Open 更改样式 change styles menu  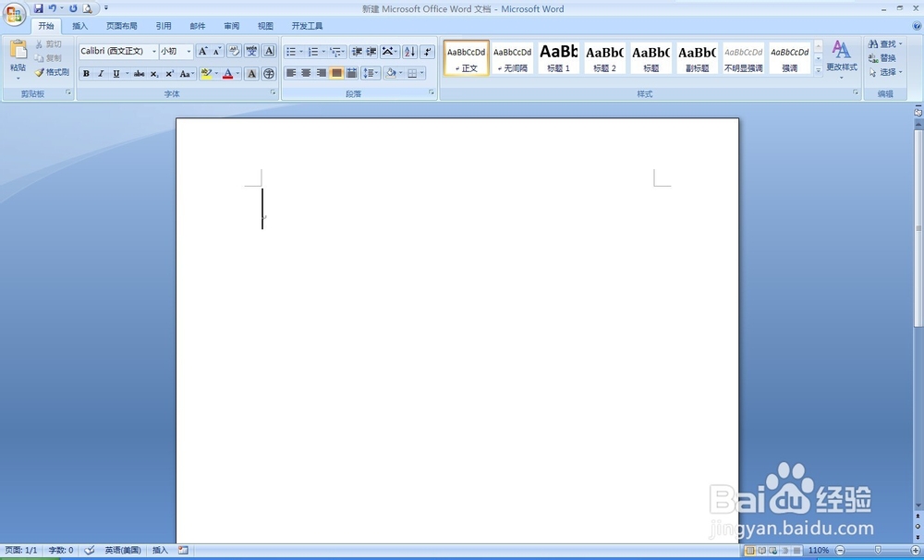[842, 59]
